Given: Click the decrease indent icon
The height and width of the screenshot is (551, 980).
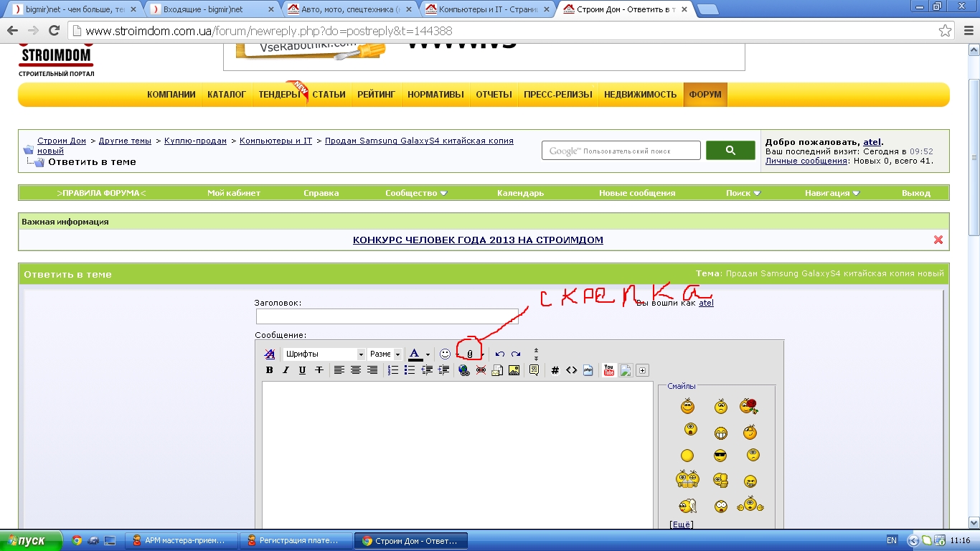Looking at the screenshot, I should tap(427, 370).
